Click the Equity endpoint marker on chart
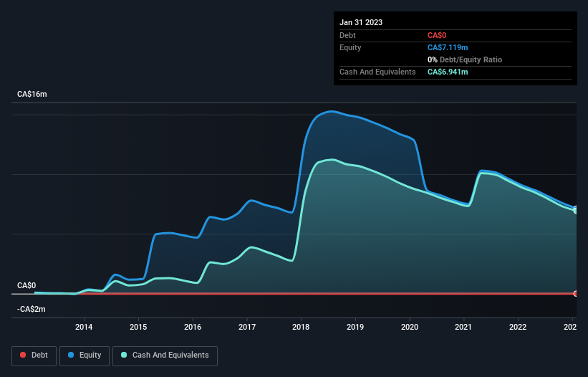Image resolution: width=588 pixels, height=377 pixels. tap(576, 209)
